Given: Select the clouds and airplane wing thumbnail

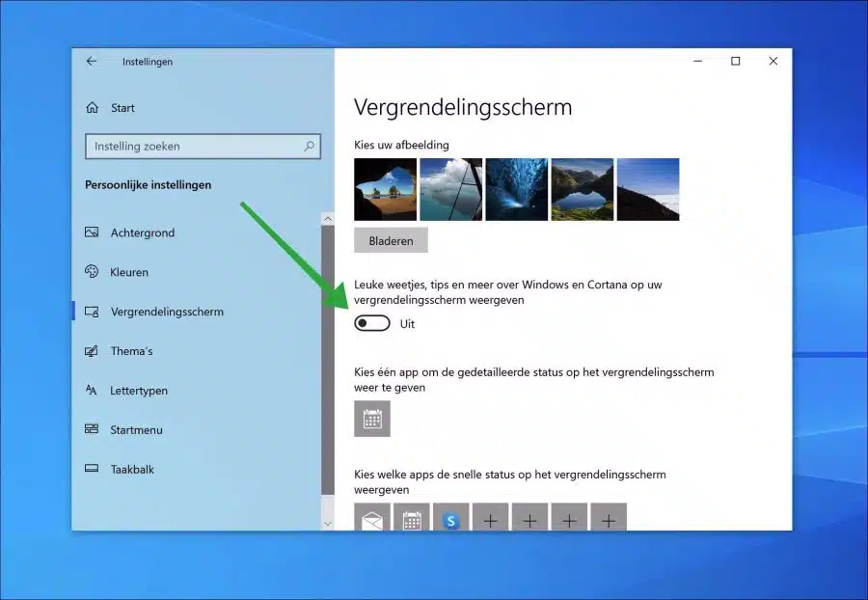Looking at the screenshot, I should [x=450, y=189].
